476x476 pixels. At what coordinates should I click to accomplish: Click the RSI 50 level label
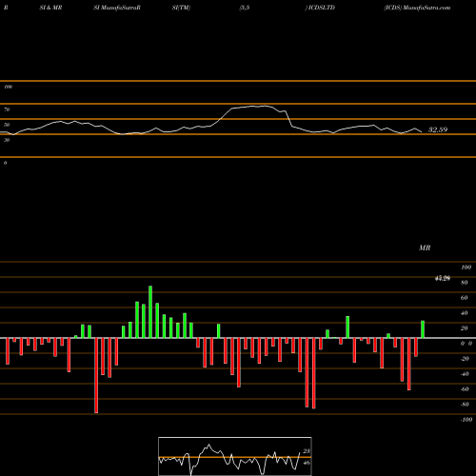click(x=7, y=125)
